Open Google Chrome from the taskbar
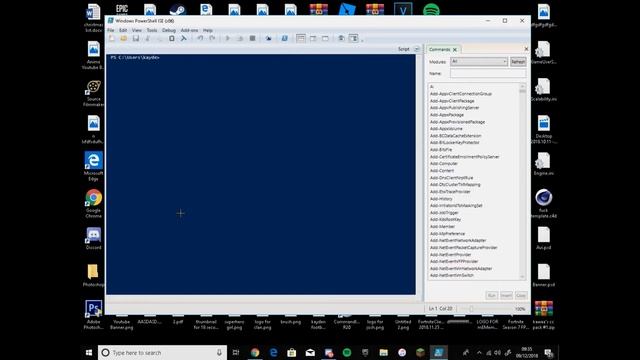 255,353
